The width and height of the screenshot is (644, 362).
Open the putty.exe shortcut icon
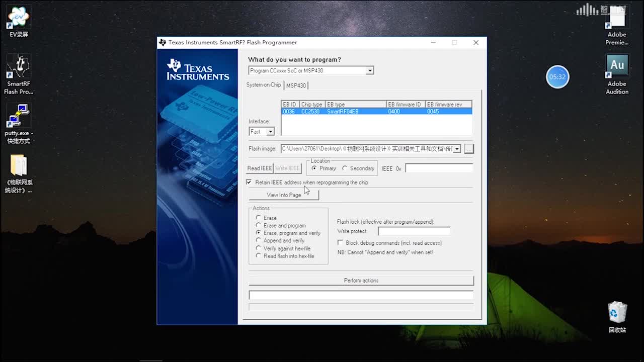point(19,124)
